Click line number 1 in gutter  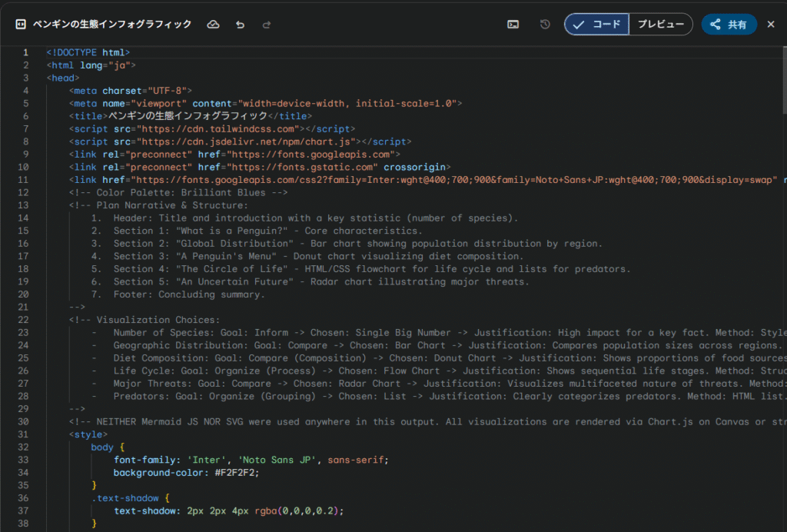[x=25, y=52]
